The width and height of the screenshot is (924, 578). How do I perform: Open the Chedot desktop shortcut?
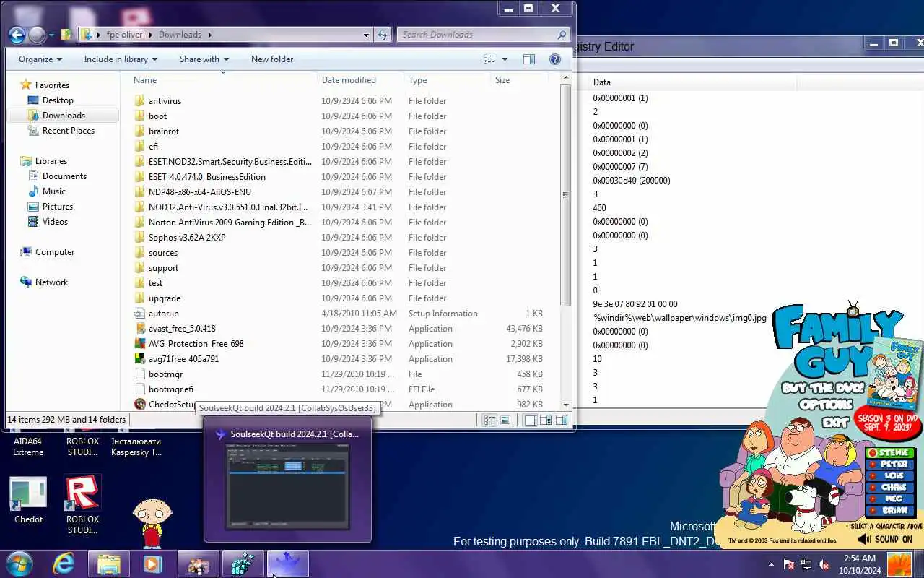coord(28,500)
